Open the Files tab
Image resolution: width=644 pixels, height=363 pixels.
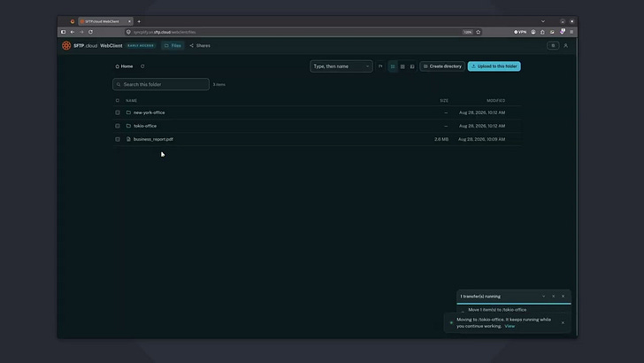pos(172,46)
